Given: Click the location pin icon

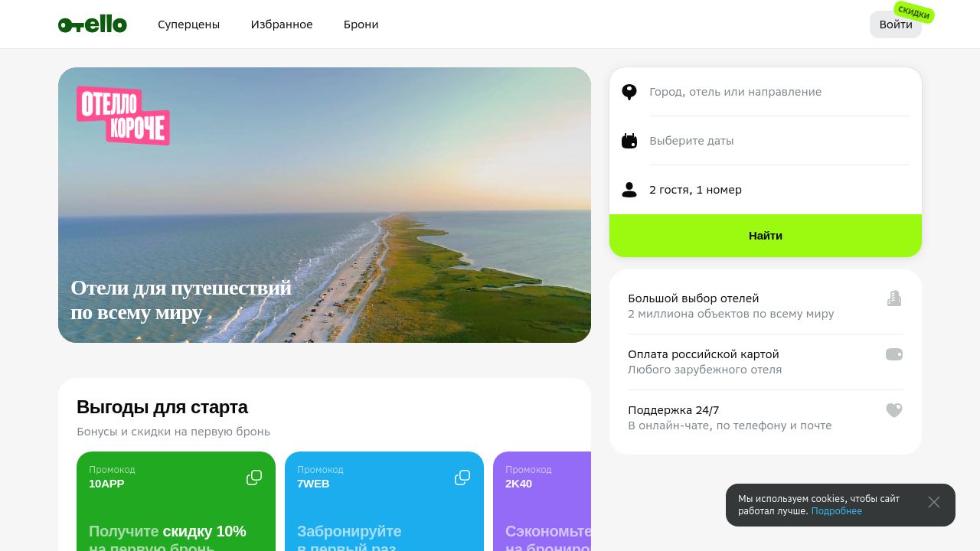Looking at the screenshot, I should [x=629, y=92].
